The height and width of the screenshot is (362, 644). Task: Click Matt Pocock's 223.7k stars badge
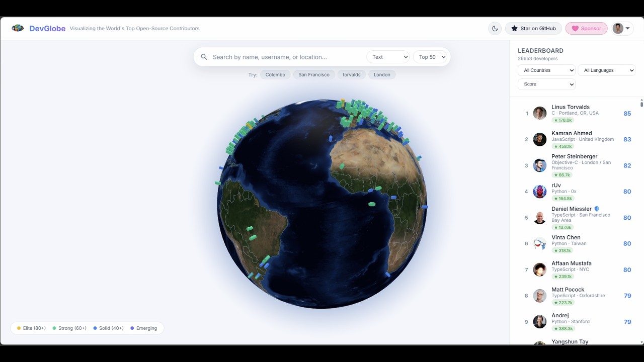click(562, 303)
